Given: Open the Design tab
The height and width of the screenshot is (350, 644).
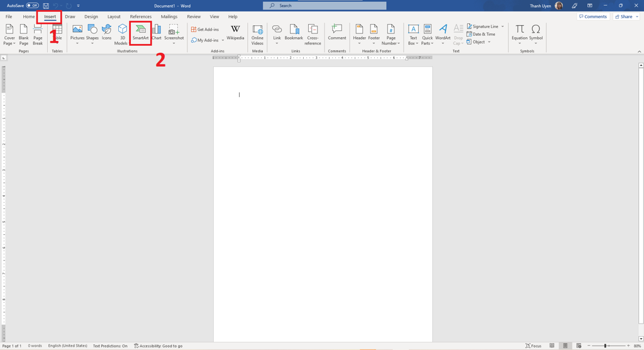Looking at the screenshot, I should click(91, 17).
